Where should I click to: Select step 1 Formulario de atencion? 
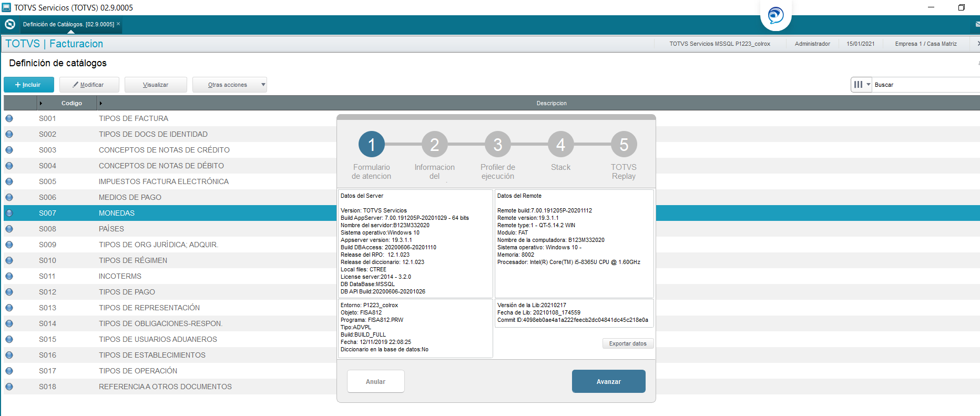[372, 144]
